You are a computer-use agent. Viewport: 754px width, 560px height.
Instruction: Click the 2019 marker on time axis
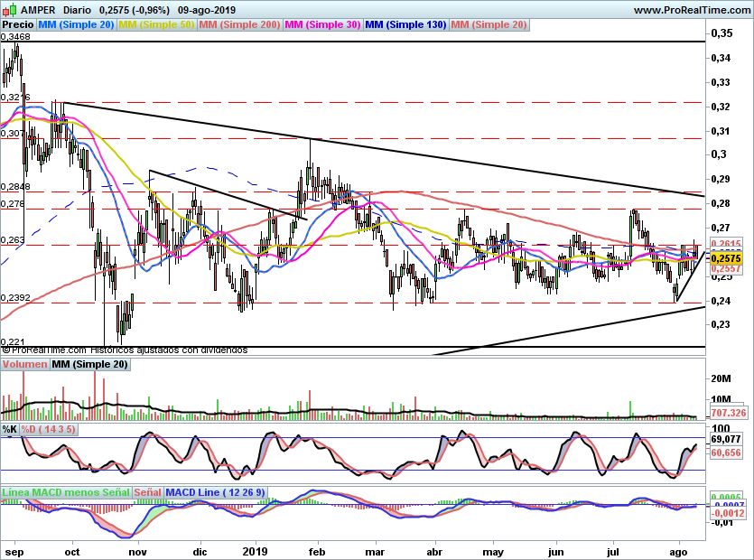(x=256, y=550)
